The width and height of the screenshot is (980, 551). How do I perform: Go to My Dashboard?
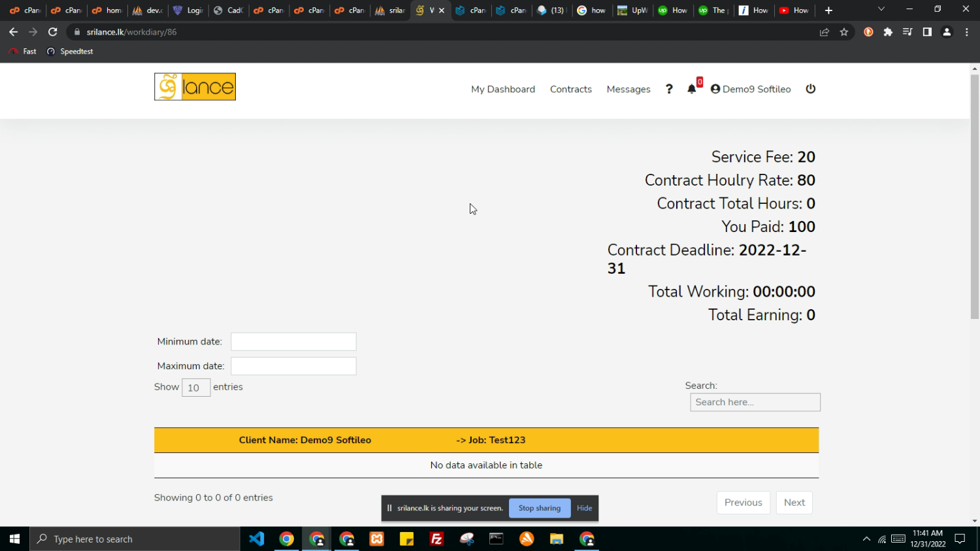[502, 89]
